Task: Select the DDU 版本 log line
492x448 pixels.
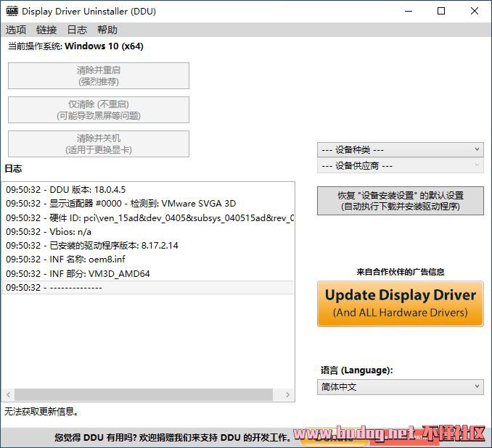Action: click(148, 190)
